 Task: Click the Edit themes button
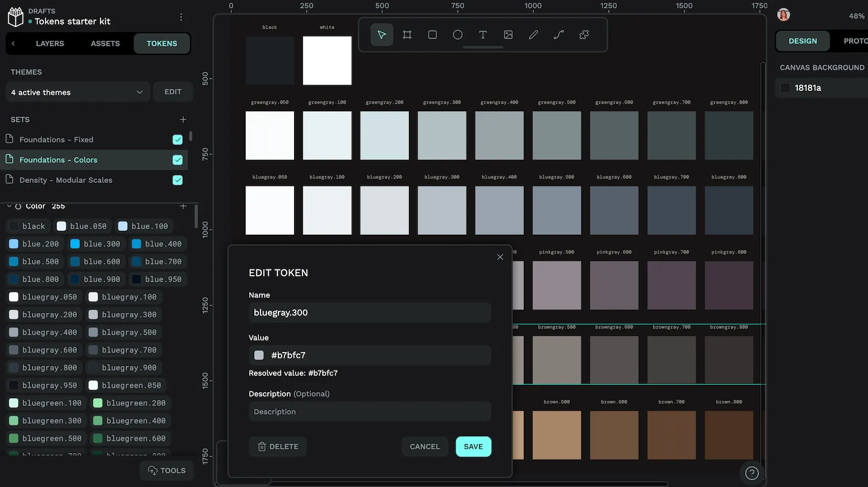point(173,92)
